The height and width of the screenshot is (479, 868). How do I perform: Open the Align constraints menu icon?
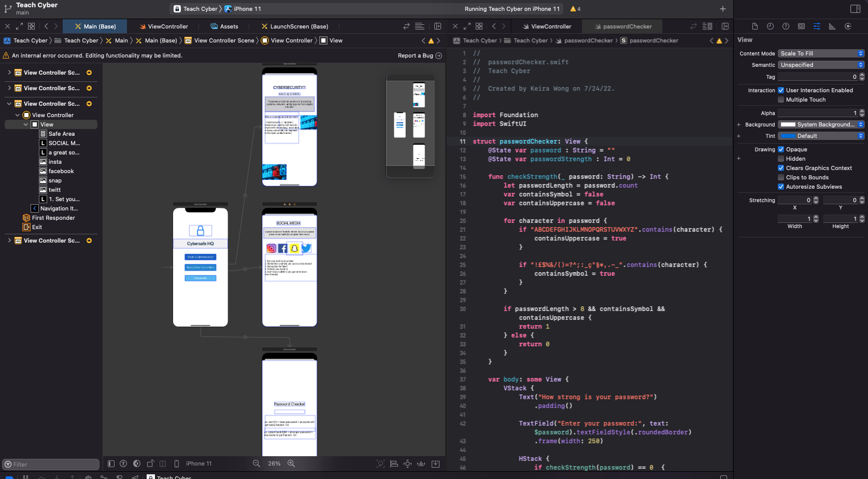tap(394, 463)
